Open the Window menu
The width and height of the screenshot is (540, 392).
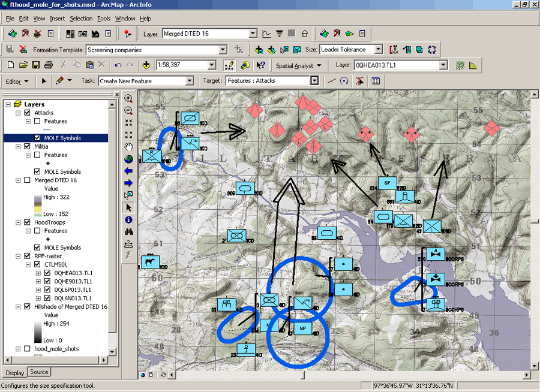point(125,19)
